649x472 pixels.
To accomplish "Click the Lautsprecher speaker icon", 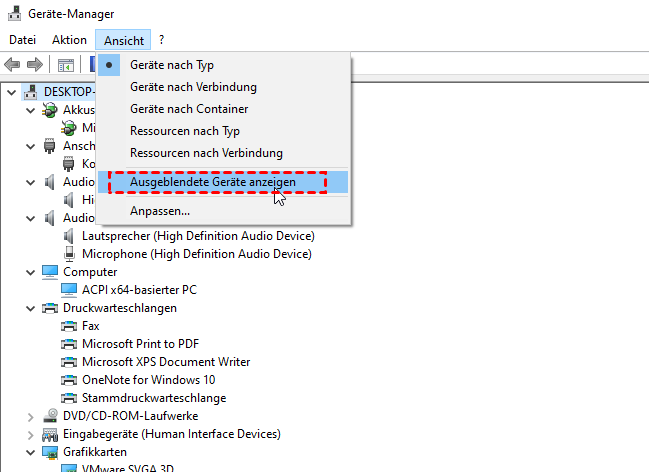I will coord(69,236).
